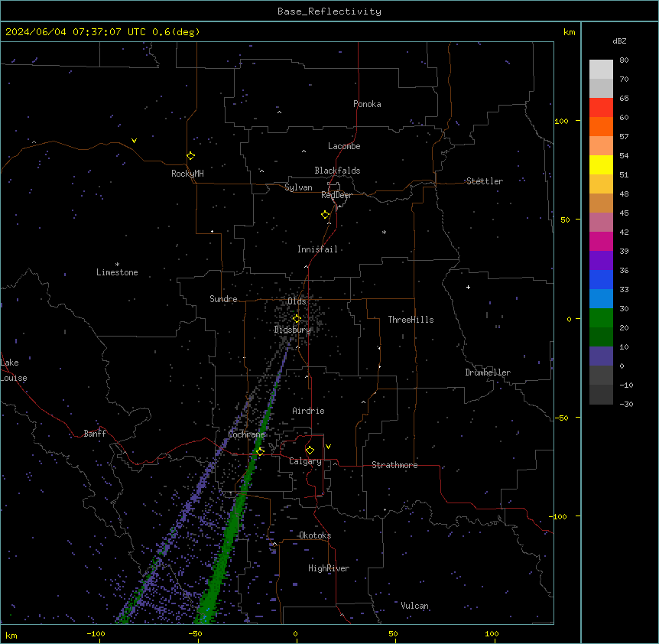Click the Drumheller label
The height and width of the screenshot is (644, 659).
(488, 372)
